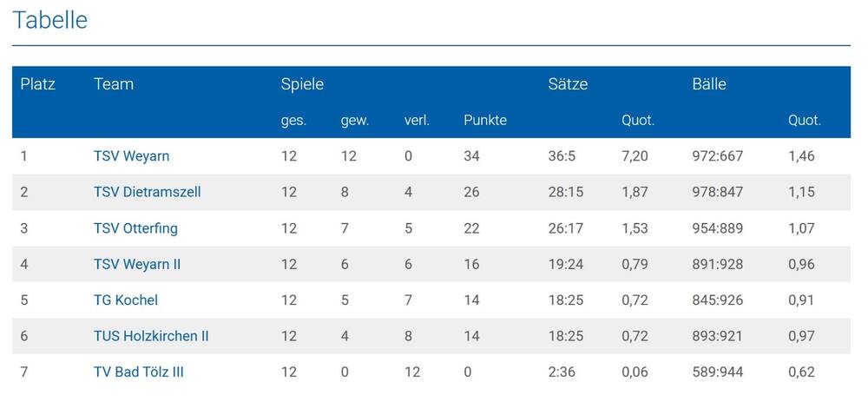Image resolution: width=868 pixels, height=402 pixels.
Task: Open the TV Bad Tölz III link
Action: tap(139, 372)
